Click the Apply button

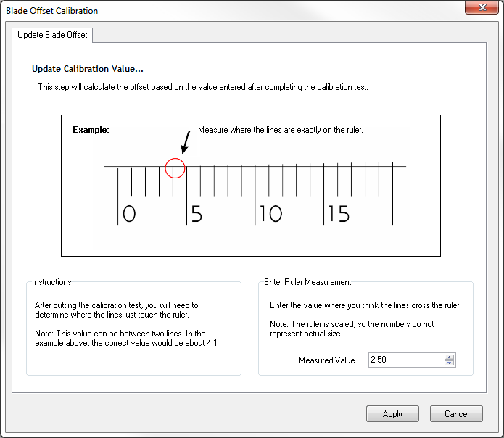point(392,413)
